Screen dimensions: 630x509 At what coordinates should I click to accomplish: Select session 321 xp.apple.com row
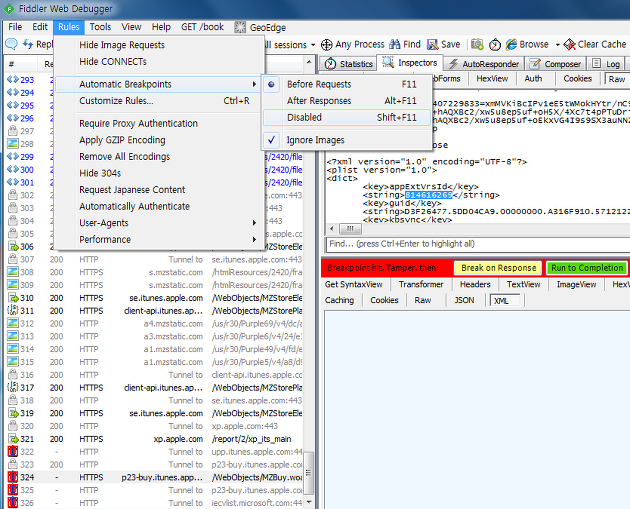155,439
